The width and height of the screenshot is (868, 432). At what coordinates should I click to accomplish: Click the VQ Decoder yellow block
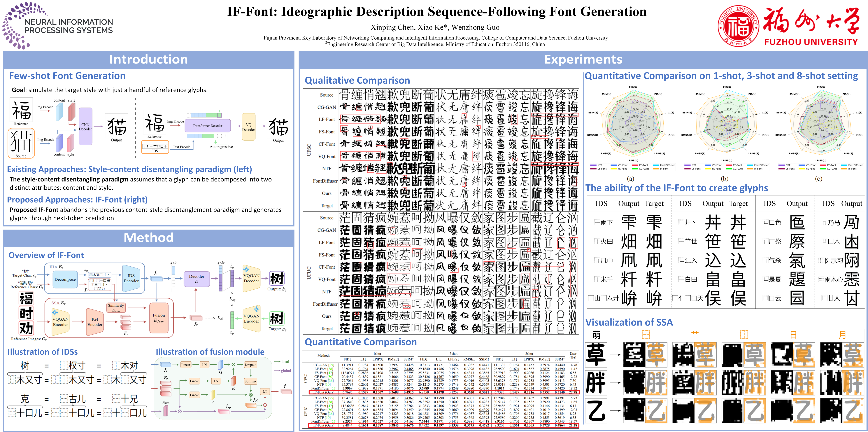(x=248, y=127)
